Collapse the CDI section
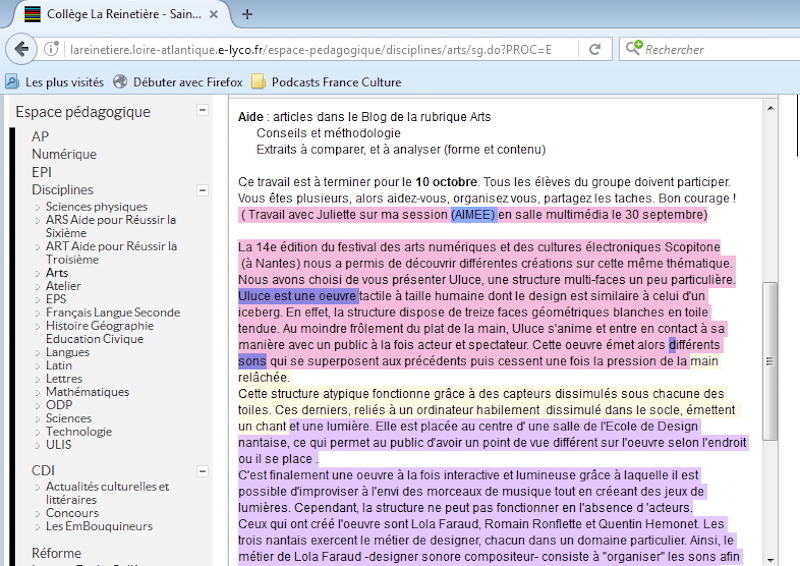Image resolution: width=800 pixels, height=566 pixels. [203, 471]
